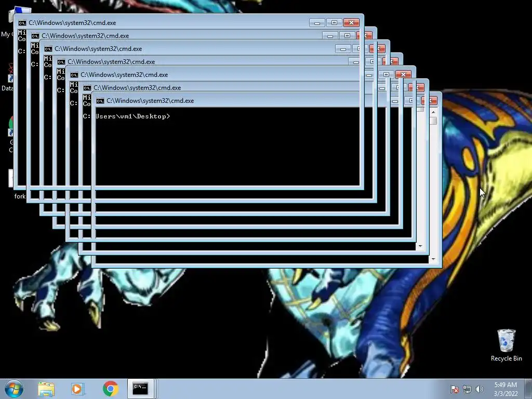The image size is (532, 399).
Task: Select the Recycle Bin desktop icon
Action: point(506,345)
